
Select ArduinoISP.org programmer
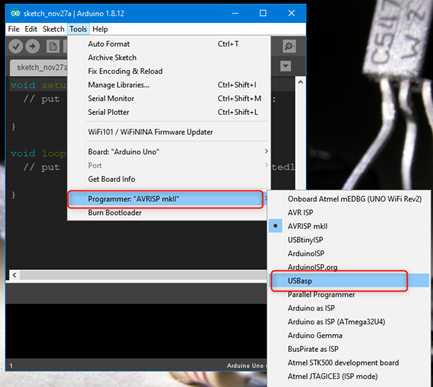[348, 267]
